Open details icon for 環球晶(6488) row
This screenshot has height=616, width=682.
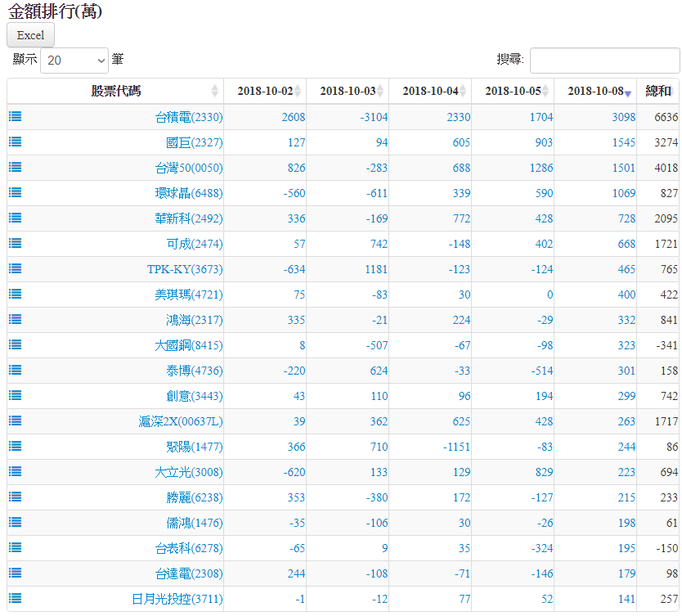[15, 192]
